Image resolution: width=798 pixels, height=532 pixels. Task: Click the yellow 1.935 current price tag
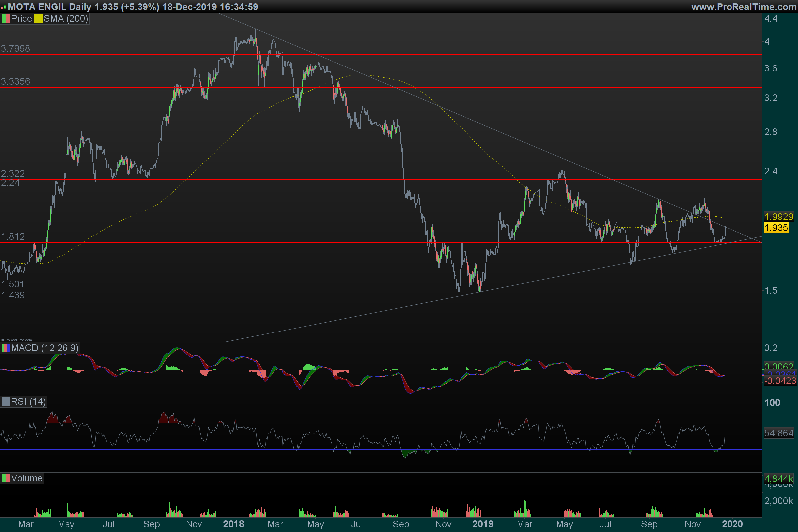pyautogui.click(x=776, y=228)
